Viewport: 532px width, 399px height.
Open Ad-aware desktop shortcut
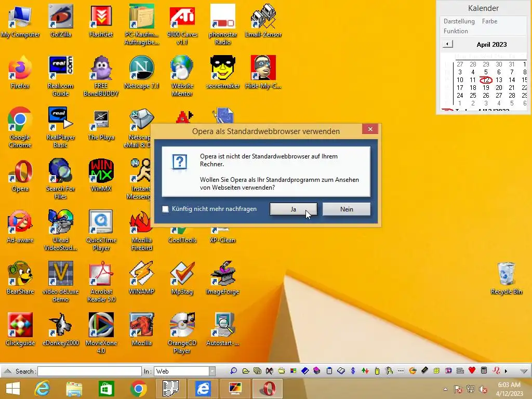(20, 227)
